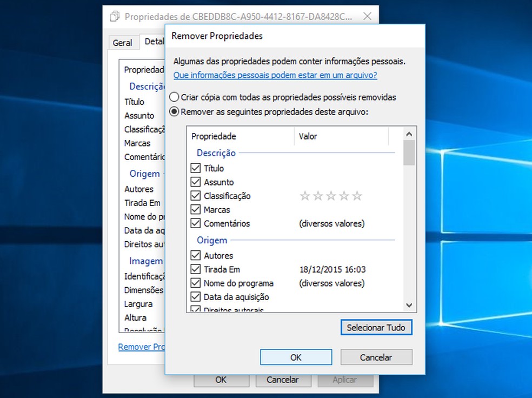Click the file icon in Propriedades title bar
Viewport: 532px width, 398px height.
115,16
